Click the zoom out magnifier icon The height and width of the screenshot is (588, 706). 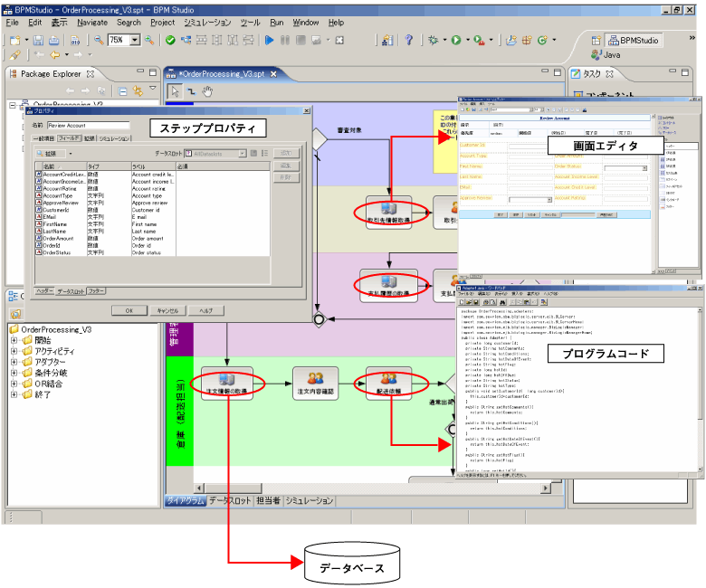99,40
